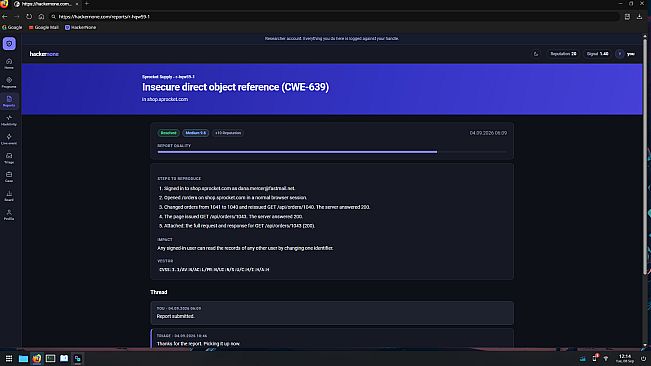Viewport: 651px width, 366px height.
Task: Go forward with the browser forward arrow
Action: point(17,17)
